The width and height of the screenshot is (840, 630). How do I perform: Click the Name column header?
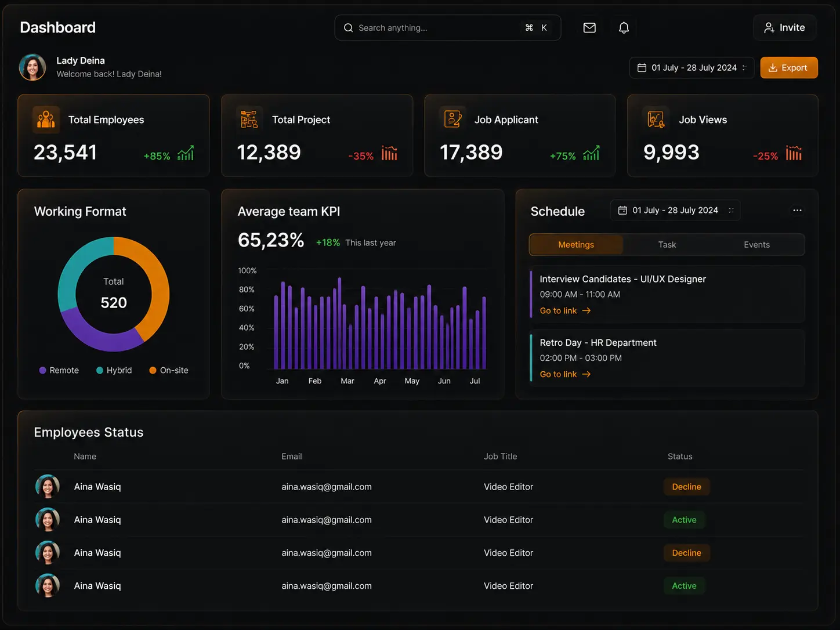pos(85,457)
